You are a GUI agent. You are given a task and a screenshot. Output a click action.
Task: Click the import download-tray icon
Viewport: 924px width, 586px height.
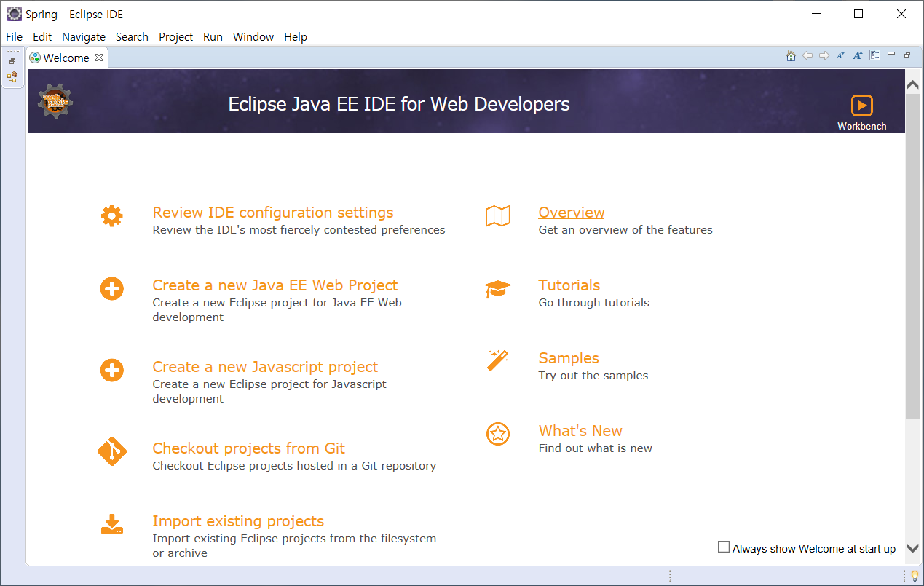[x=111, y=524]
